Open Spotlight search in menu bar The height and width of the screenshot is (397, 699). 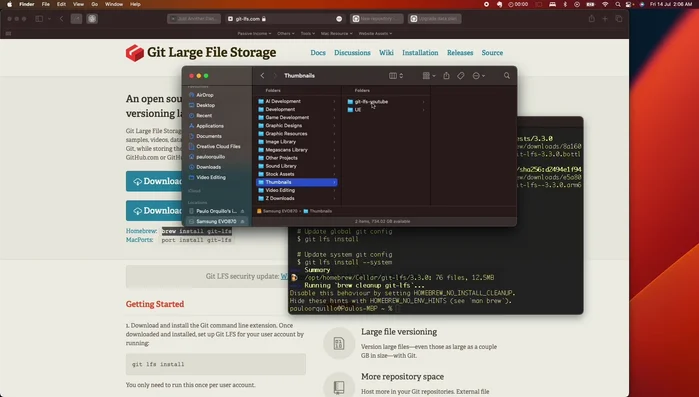point(618,4)
